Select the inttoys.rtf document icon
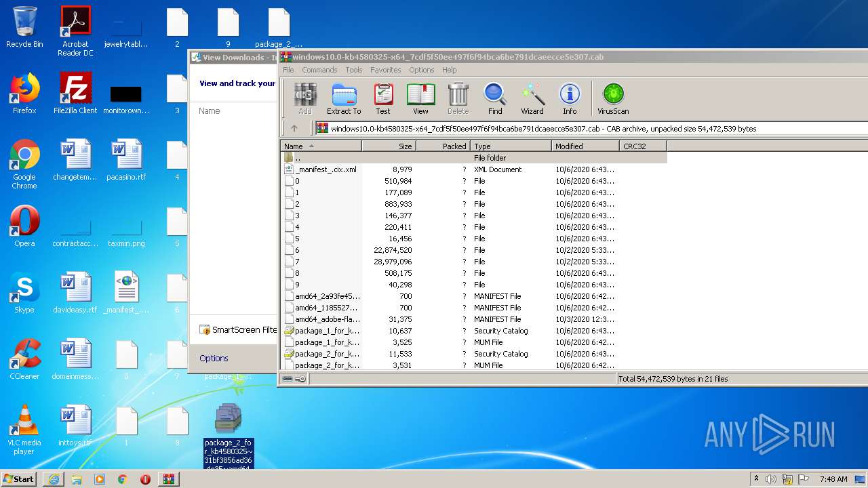This screenshot has height=488, width=868. 75,426
